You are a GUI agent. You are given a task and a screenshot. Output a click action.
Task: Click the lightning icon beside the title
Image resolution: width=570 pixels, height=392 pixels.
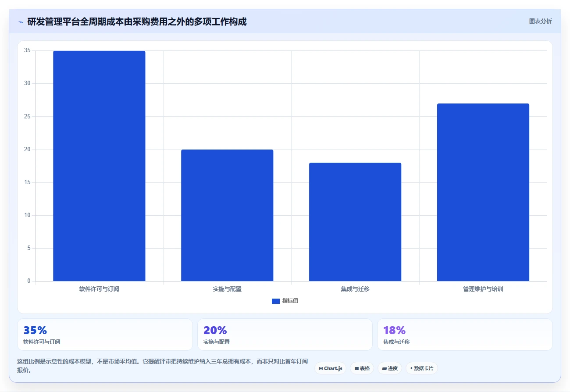pos(21,22)
